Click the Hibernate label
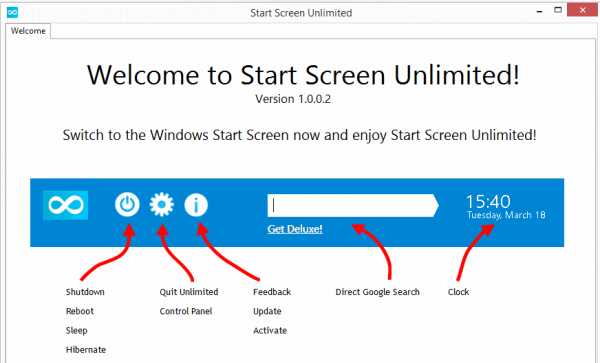600x363 pixels. [86, 350]
